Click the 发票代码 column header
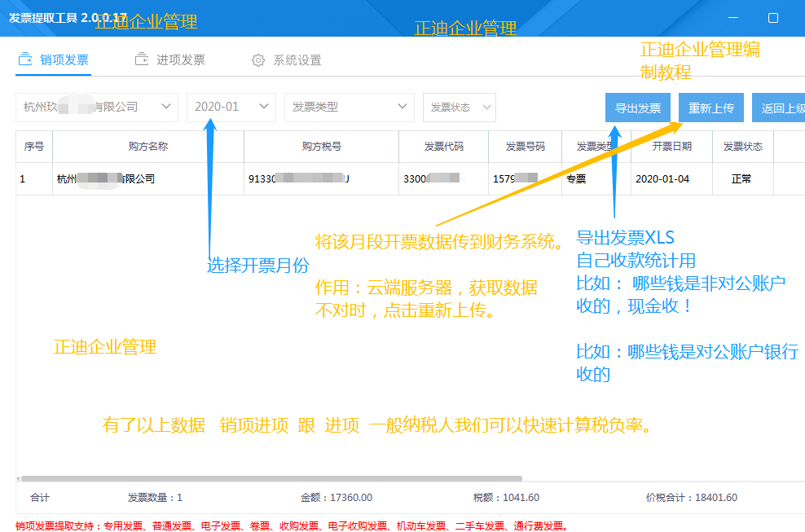 click(443, 147)
